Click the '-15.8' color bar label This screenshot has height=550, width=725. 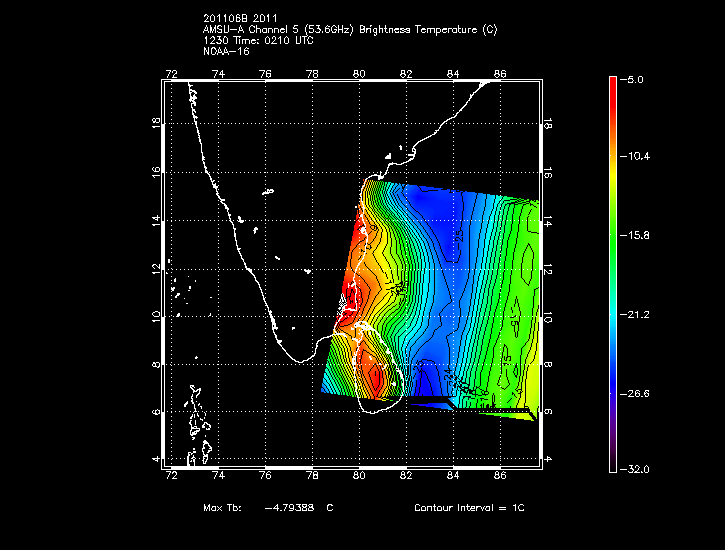(x=634, y=235)
